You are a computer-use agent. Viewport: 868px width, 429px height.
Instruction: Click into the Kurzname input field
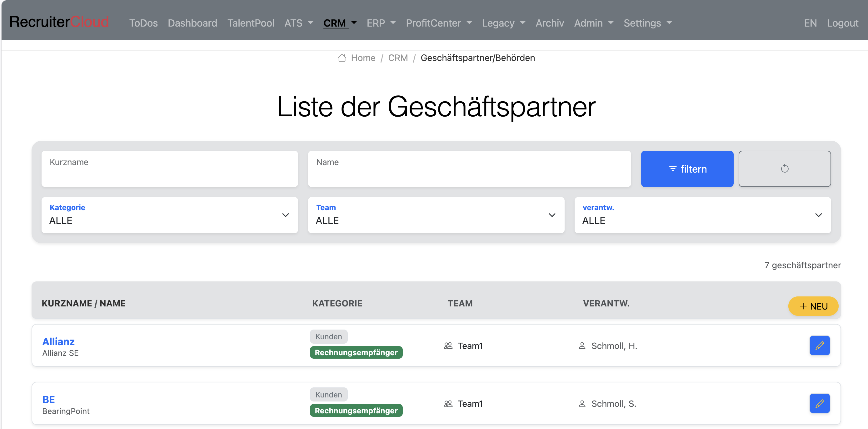coord(169,169)
